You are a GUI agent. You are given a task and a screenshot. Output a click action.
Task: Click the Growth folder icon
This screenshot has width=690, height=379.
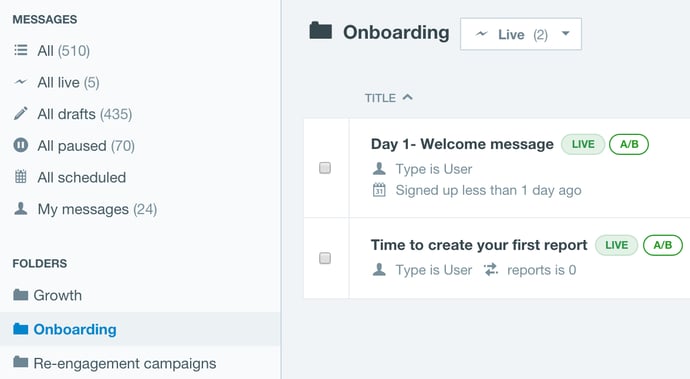pyautogui.click(x=20, y=294)
